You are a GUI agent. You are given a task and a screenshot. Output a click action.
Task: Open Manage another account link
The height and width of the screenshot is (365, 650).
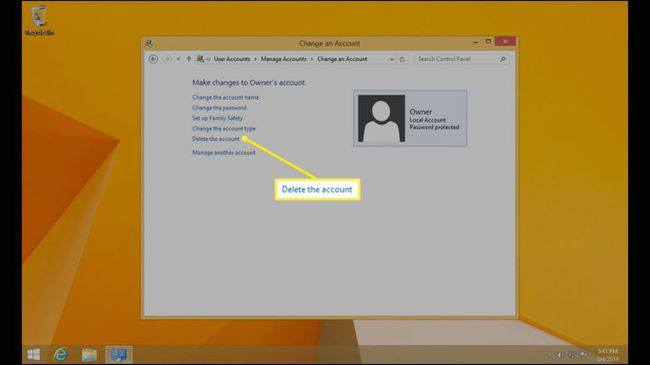[223, 153]
